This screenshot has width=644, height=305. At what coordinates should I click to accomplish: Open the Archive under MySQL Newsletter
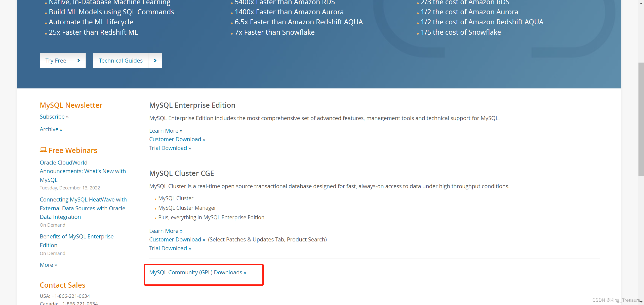pos(51,129)
